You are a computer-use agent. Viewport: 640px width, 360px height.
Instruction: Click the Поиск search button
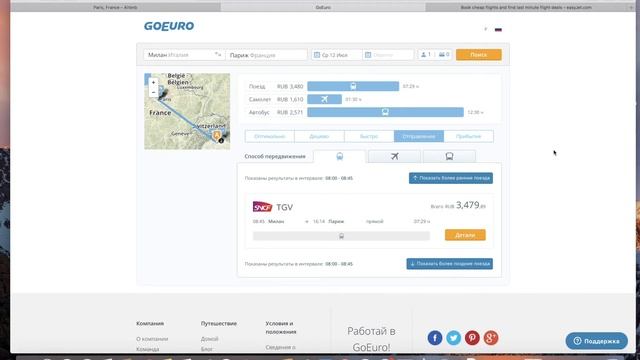click(478, 55)
